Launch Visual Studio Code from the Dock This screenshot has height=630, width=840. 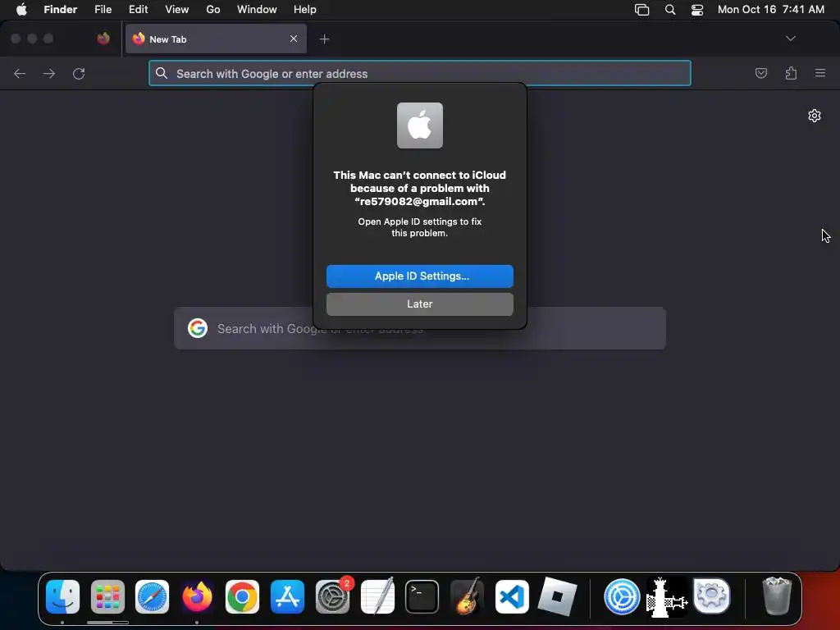[512, 596]
